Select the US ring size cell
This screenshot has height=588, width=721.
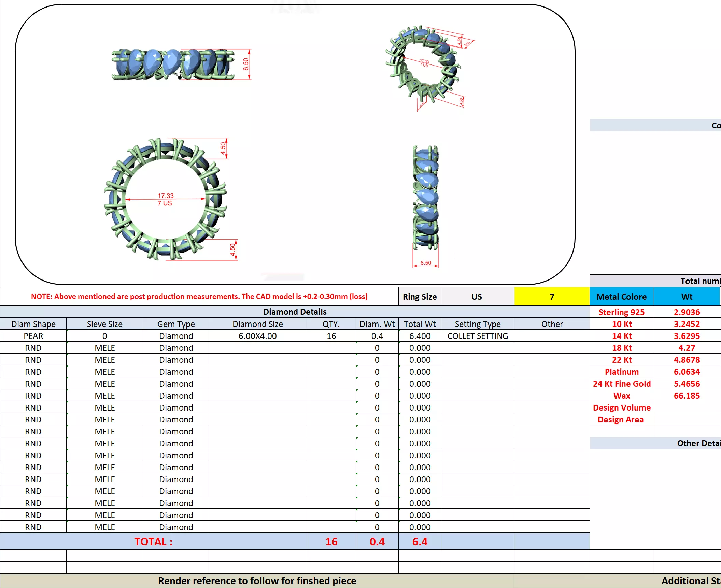[477, 297]
